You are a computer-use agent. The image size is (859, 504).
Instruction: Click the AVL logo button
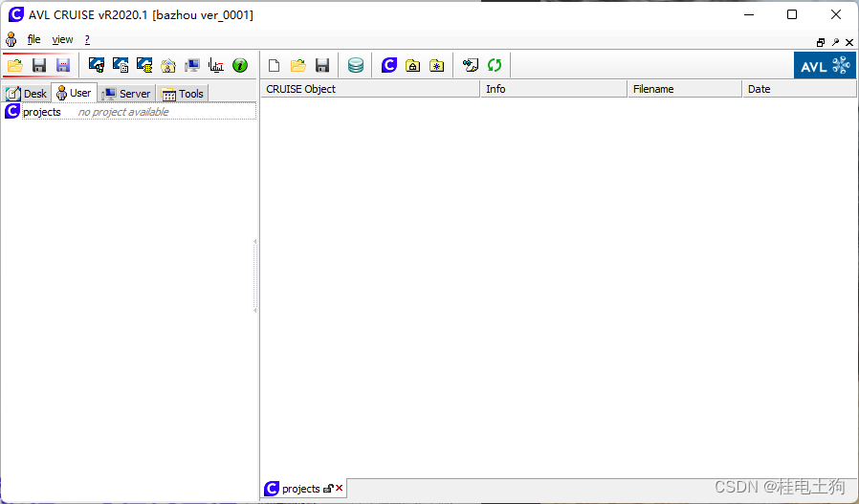825,66
